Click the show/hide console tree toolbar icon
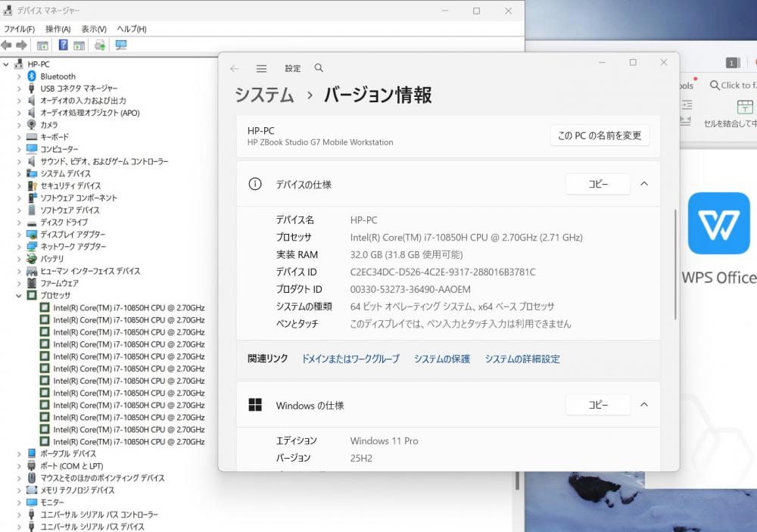 42,45
